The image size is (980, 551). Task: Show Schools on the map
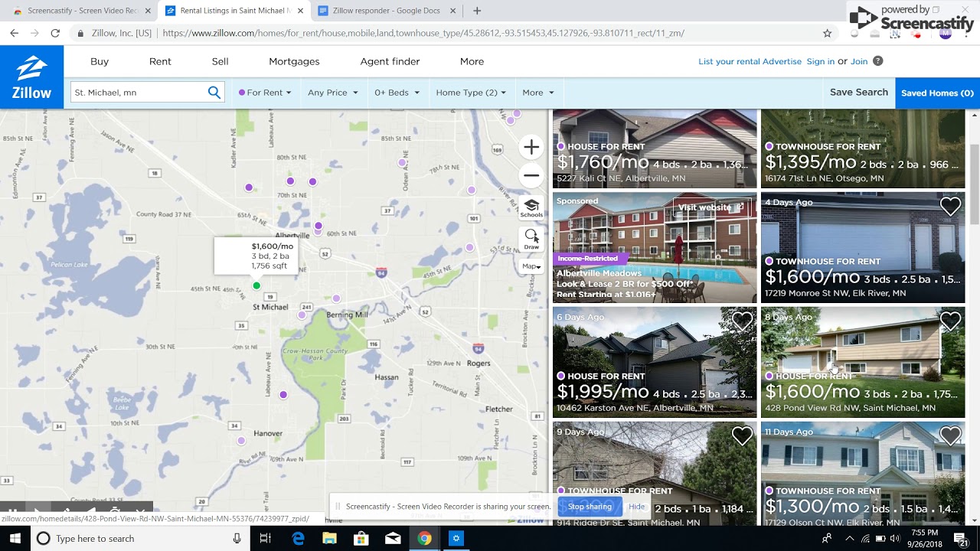pos(531,207)
